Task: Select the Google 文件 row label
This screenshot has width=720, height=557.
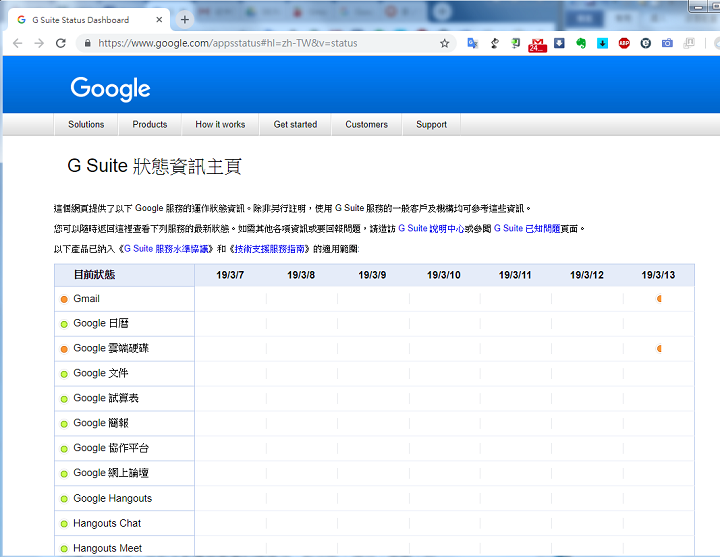Action: click(101, 373)
